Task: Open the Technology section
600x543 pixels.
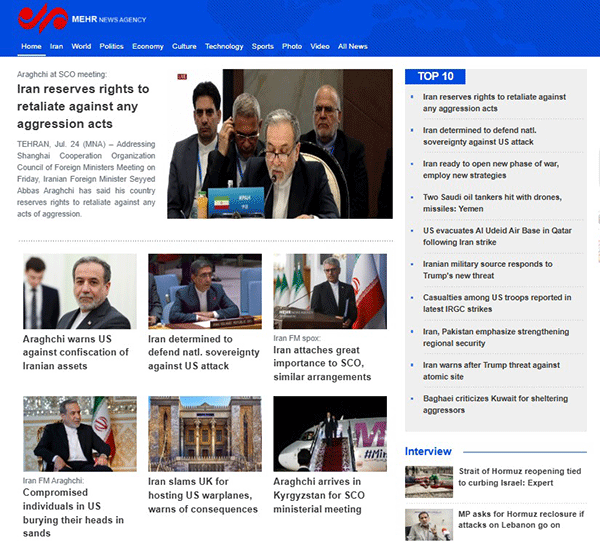Action: 224,47
